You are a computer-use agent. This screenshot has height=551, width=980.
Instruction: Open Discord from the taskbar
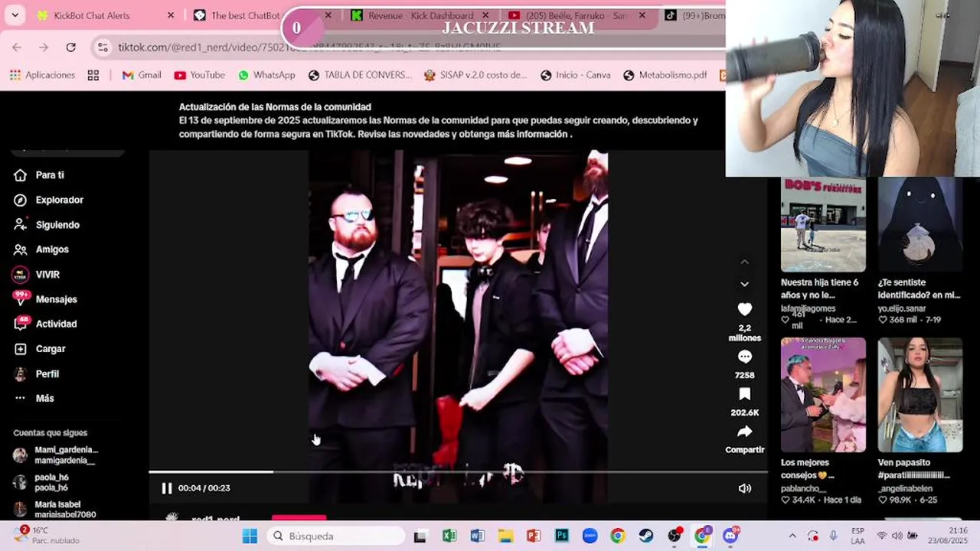730,535
